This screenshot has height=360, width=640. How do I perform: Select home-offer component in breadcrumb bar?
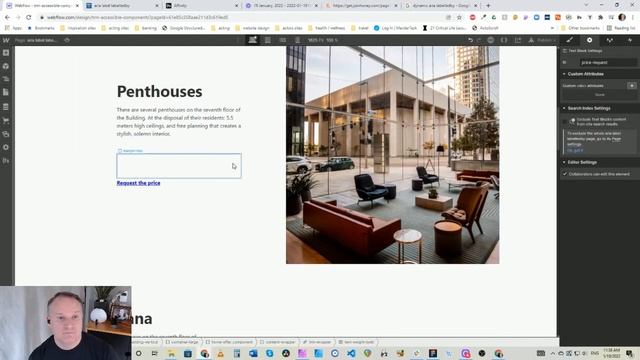(x=229, y=342)
